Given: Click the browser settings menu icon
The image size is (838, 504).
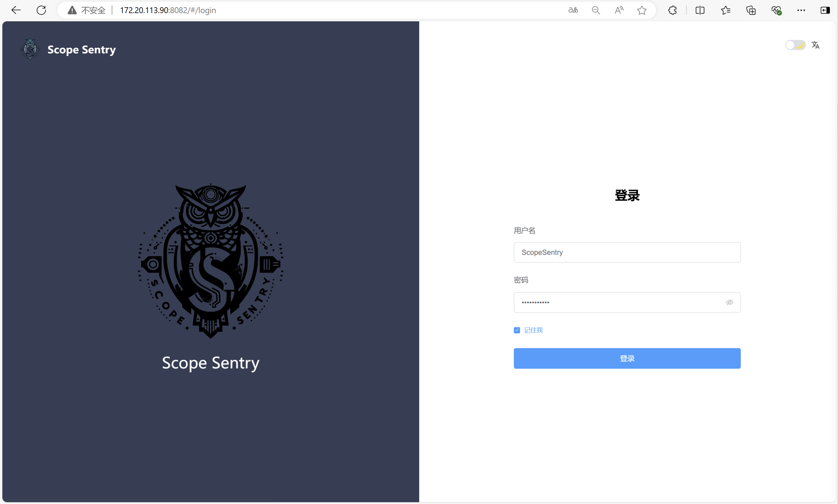Looking at the screenshot, I should pos(802,10).
